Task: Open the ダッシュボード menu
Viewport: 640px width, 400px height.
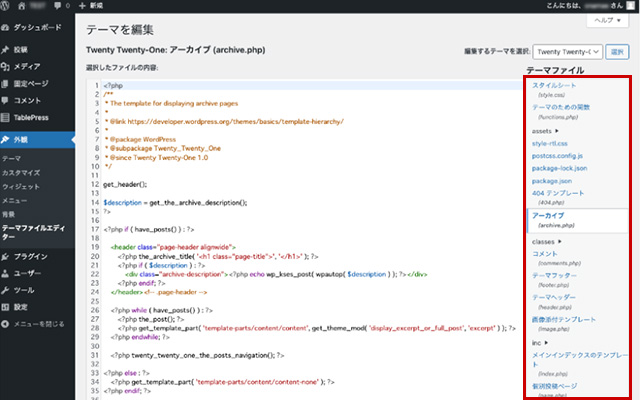Action: [37, 27]
